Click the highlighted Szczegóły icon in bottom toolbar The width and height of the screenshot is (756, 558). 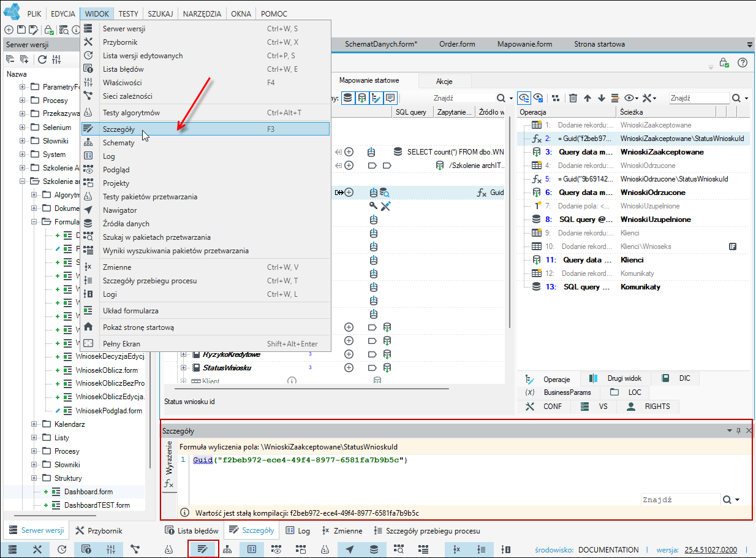pyautogui.click(x=203, y=549)
